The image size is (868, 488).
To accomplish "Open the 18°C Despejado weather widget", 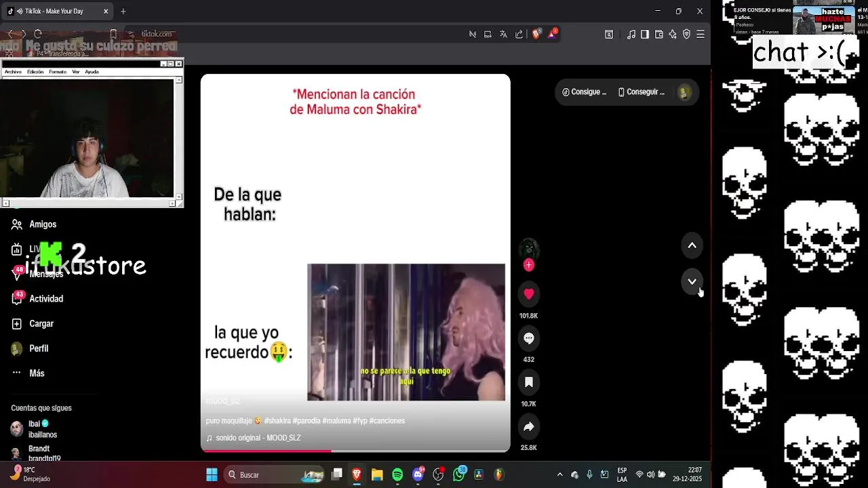I will (31, 474).
